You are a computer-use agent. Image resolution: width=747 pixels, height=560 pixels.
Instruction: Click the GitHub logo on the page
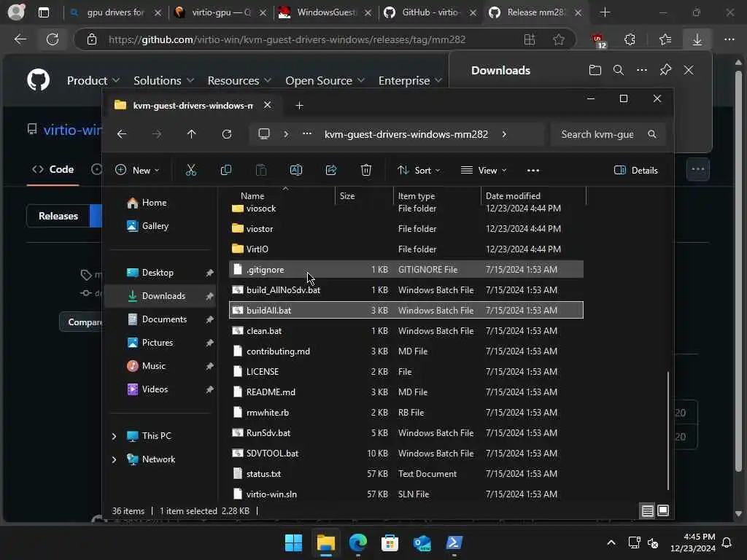pyautogui.click(x=38, y=80)
